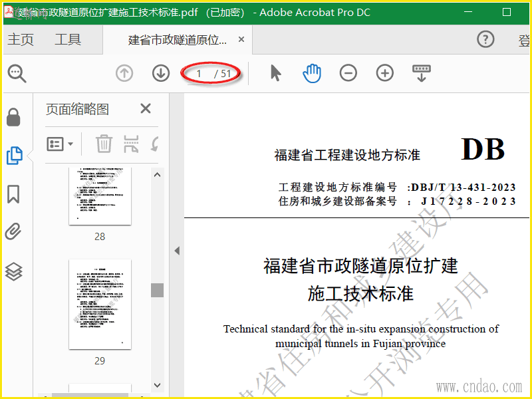Click thumbnail scrollbar down arrow
The width and height of the screenshot is (532, 399).
coord(157,385)
